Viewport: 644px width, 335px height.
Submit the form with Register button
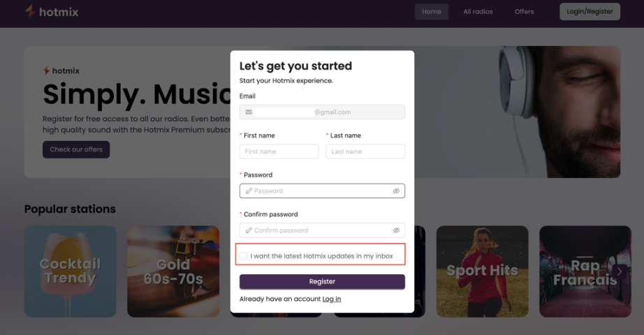[322, 282]
